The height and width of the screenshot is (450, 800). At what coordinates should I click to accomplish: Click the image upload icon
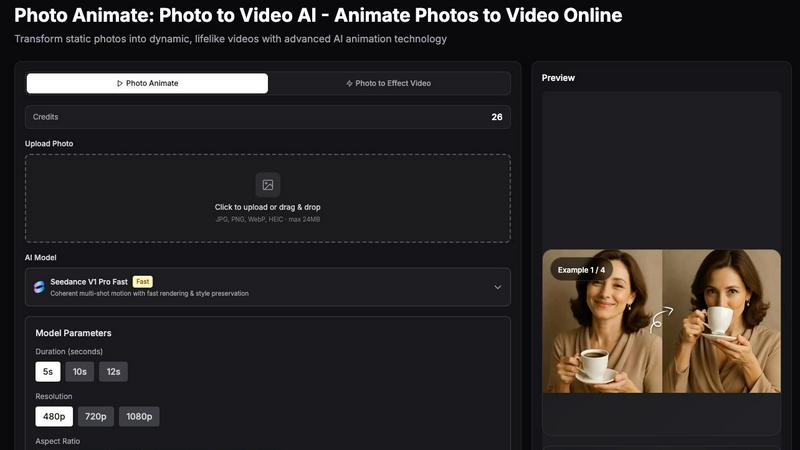(x=268, y=185)
